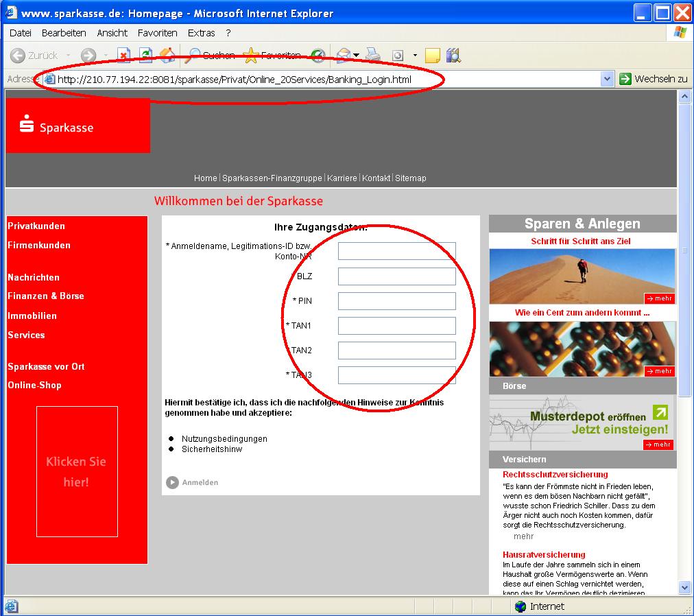694x616 pixels.
Task: Open the Bearbeiten menu
Action: [x=64, y=33]
